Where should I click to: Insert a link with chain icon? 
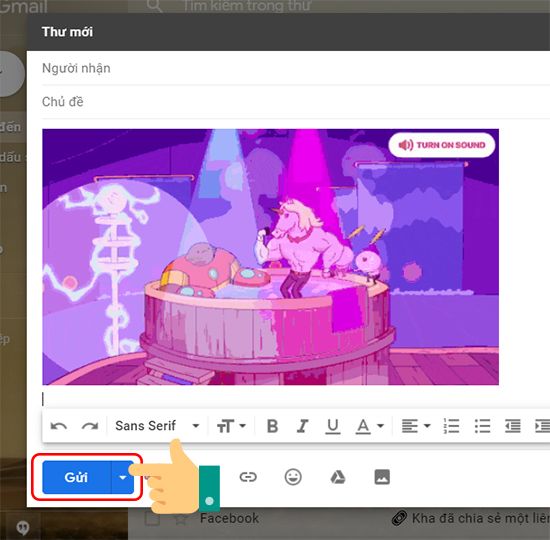248,477
